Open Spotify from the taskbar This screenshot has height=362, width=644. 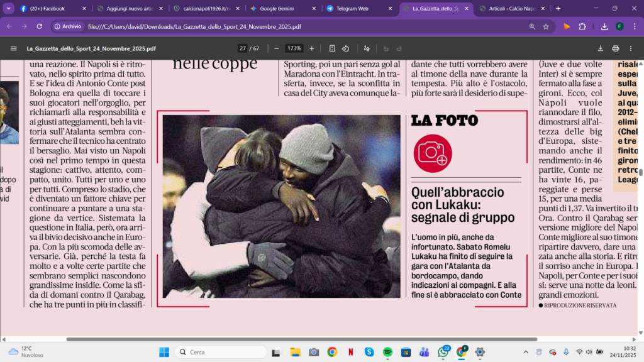pyautogui.click(x=387, y=352)
